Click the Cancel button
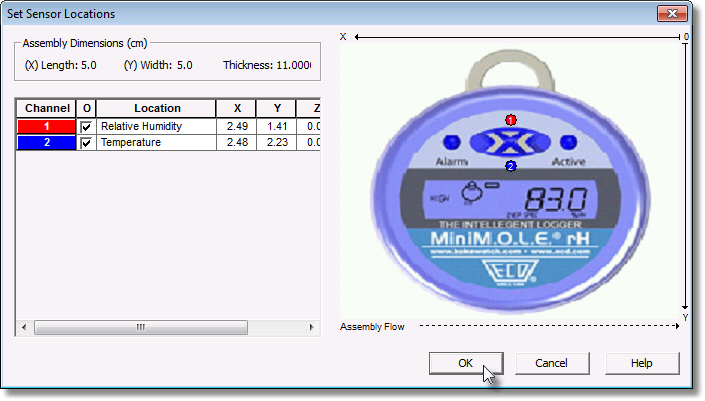This screenshot has height=401, width=705. tap(552, 363)
